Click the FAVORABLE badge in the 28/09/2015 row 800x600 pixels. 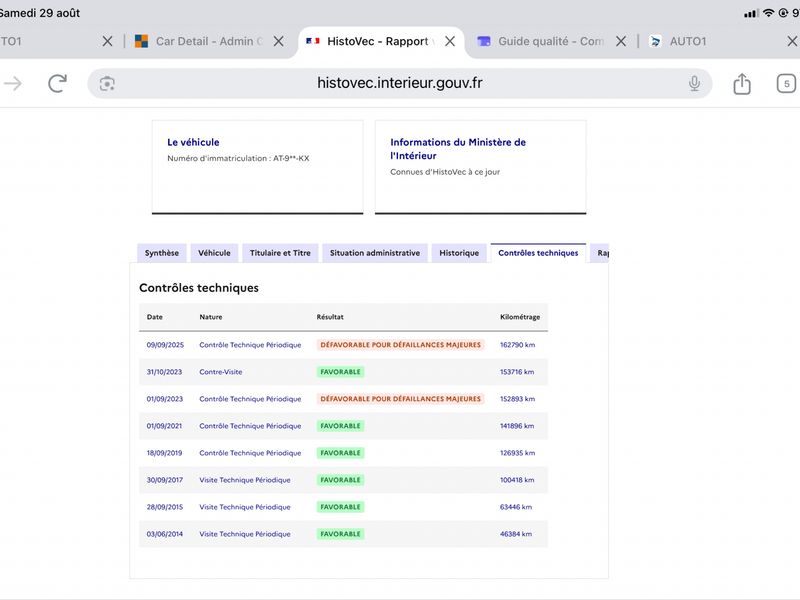pos(340,507)
